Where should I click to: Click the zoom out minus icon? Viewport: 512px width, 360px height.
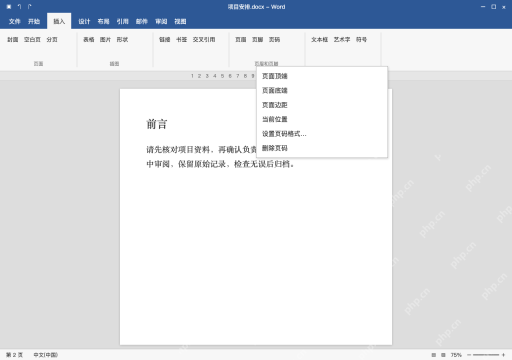tap(469, 355)
